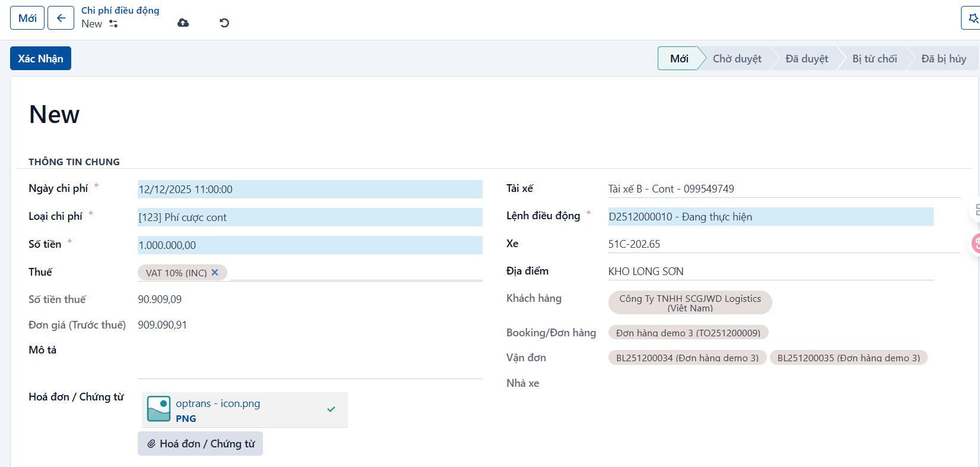
Task: Confirm the expense with Xác Nhận
Action: click(x=40, y=58)
